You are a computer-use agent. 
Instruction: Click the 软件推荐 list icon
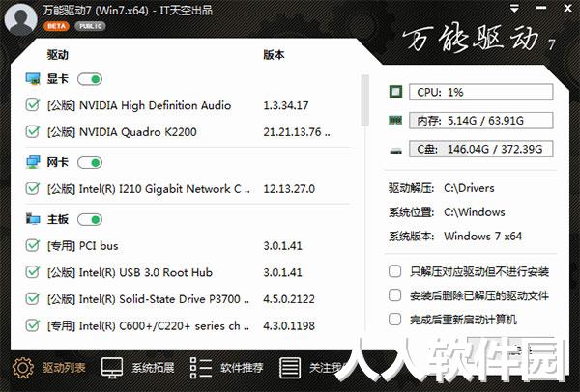coord(201,368)
